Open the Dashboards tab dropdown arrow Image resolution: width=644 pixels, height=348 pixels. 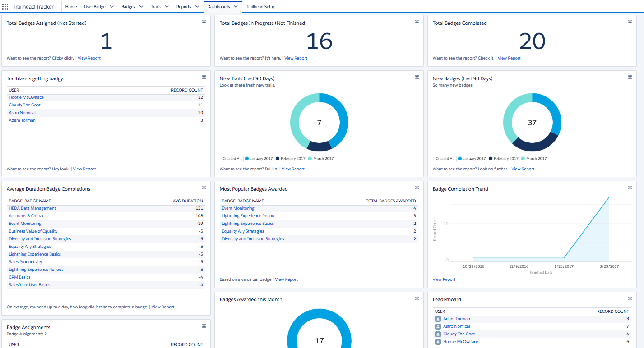click(x=236, y=7)
